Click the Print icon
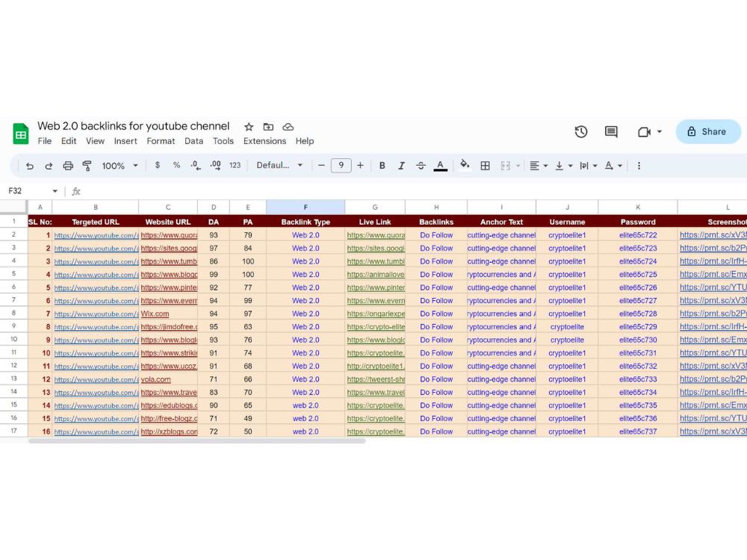 pos(67,165)
